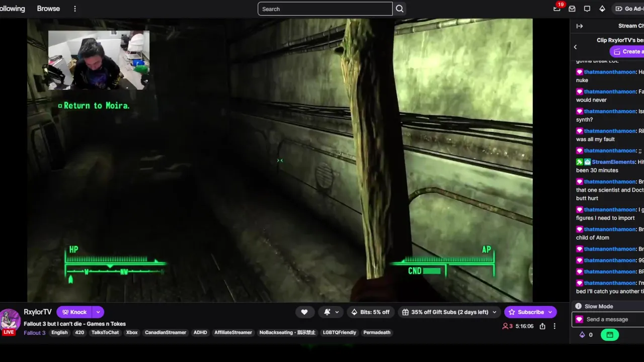Click the subscriber badge in the message box
Image resolution: width=644 pixels, height=362 pixels.
(x=580, y=319)
